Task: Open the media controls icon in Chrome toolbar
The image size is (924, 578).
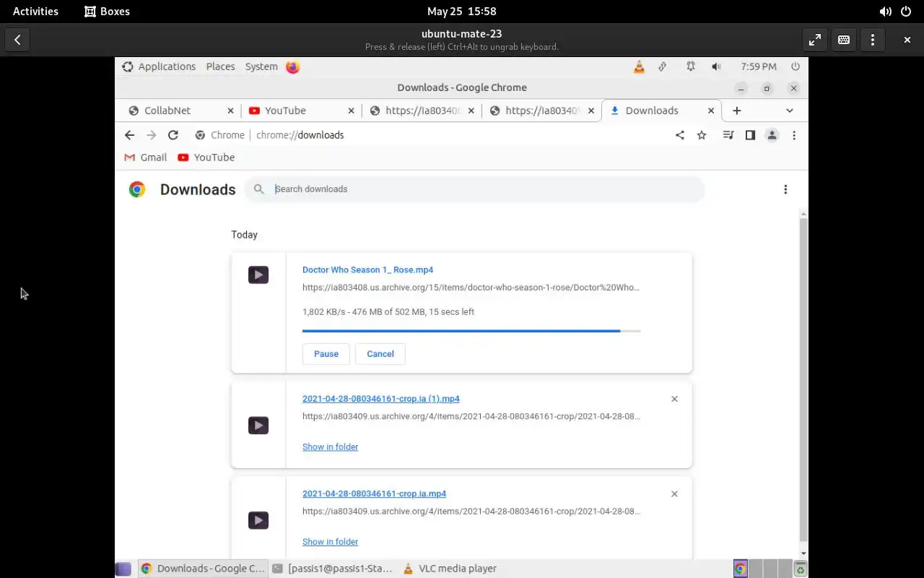Action: tap(728, 135)
